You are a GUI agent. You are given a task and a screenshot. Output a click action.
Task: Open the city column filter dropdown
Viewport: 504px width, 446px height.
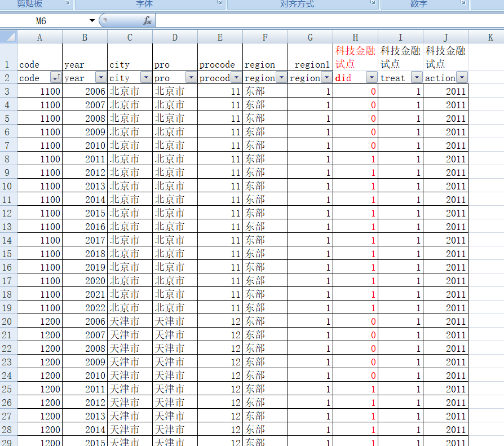click(x=146, y=77)
